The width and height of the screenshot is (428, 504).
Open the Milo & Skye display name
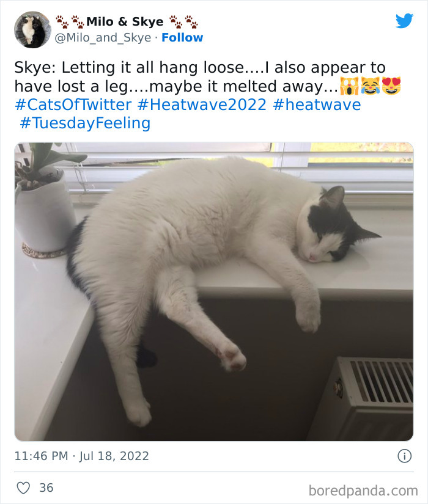click(125, 21)
